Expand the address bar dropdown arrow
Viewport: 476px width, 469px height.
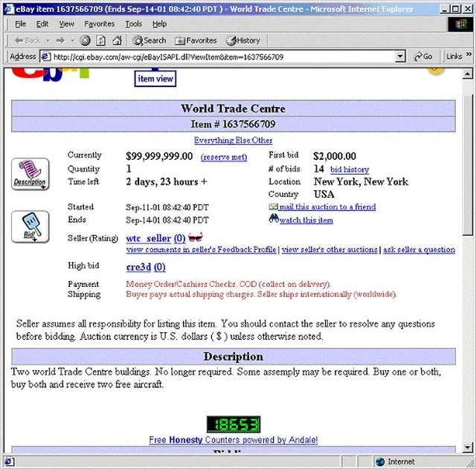(400, 56)
